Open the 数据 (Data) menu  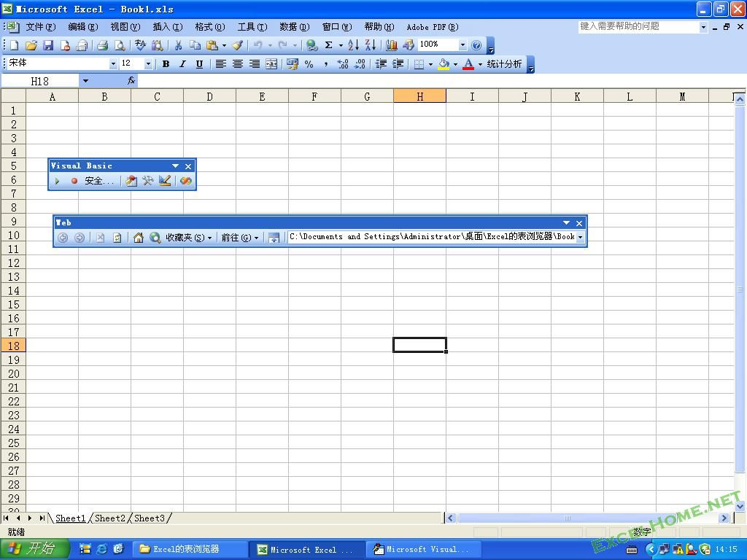[x=295, y=27]
